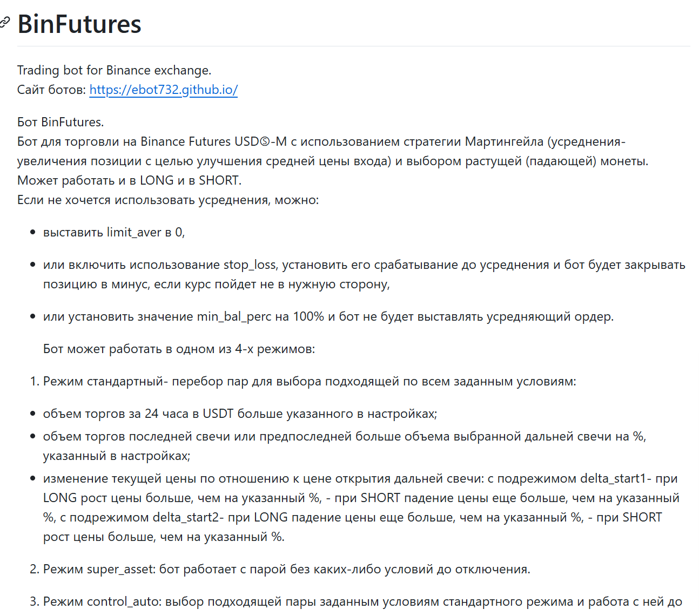699x616 pixels.
Task: Click the word 'Мартингейла' in the description
Action: [x=504, y=141]
